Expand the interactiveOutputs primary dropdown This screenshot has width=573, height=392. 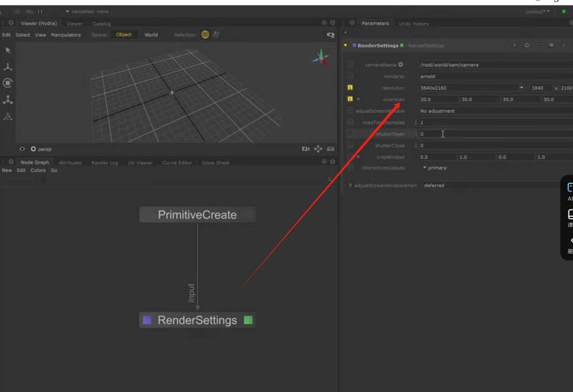[435, 168]
